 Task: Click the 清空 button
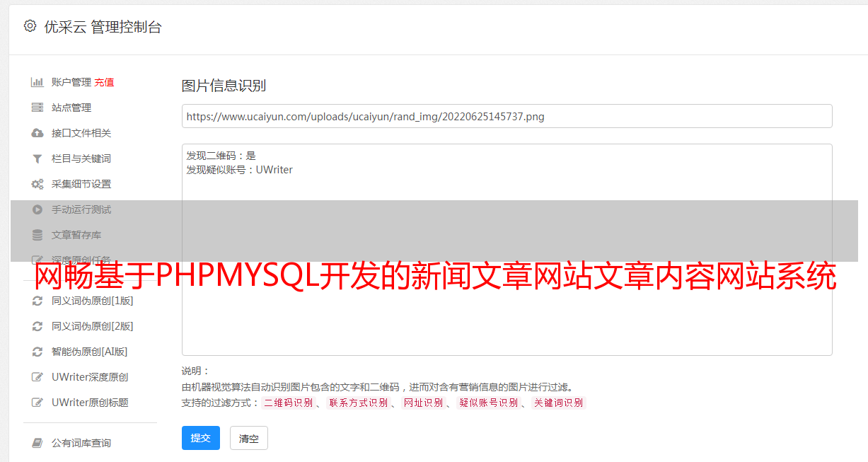tap(249, 439)
